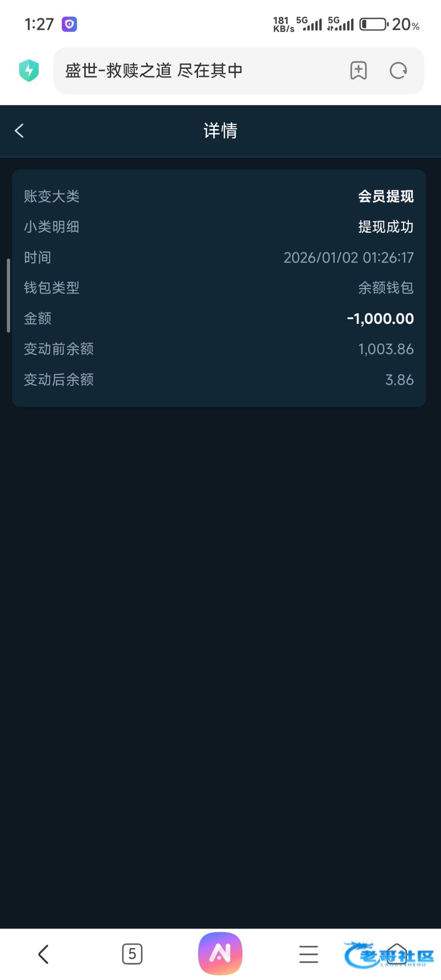Open the tab switcher showing 5 tabs

[132, 954]
